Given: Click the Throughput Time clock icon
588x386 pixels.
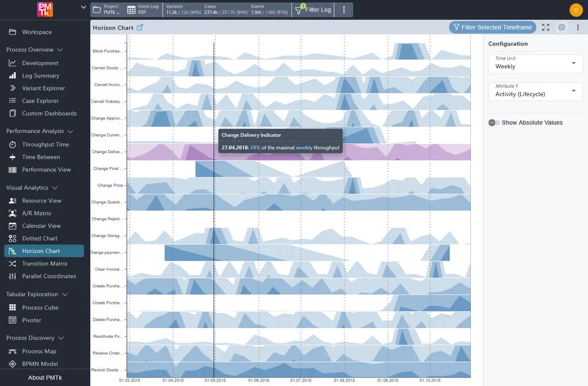Looking at the screenshot, I should click(x=13, y=145).
